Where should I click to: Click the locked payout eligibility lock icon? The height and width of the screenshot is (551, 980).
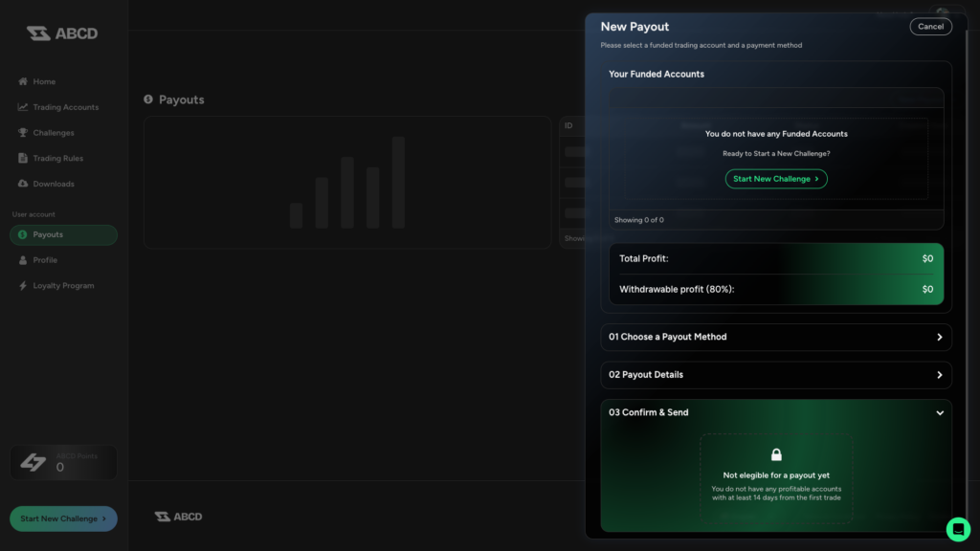coord(776,454)
